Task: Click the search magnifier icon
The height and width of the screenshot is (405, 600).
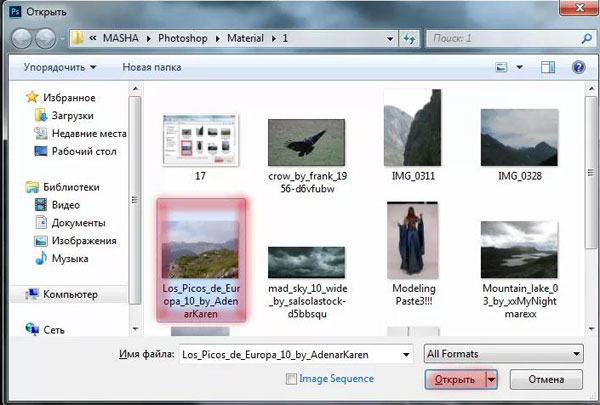Action: [x=586, y=38]
